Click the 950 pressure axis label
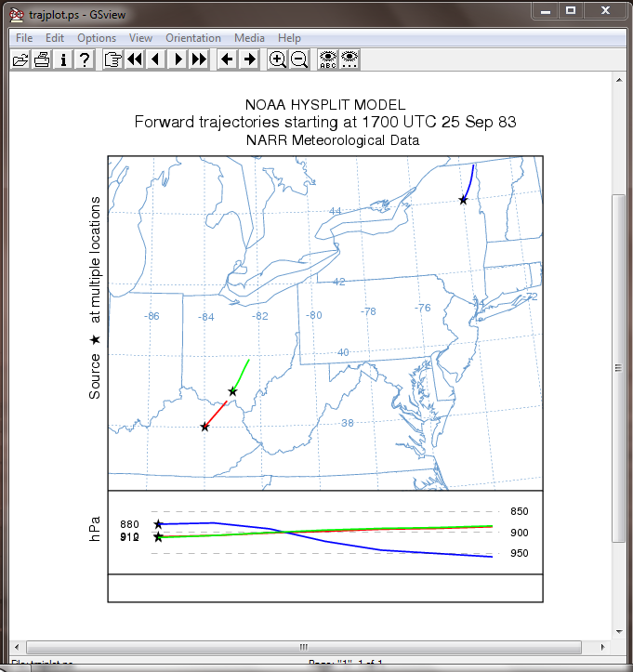This screenshot has height=672, width=633. click(519, 553)
